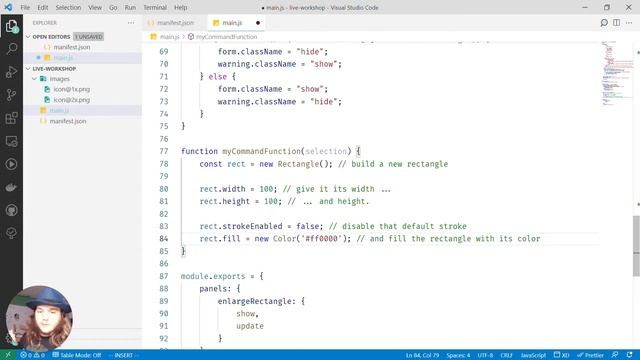Click the INSERT mode indicator in status bar
The image size is (640, 360).
click(124, 355)
